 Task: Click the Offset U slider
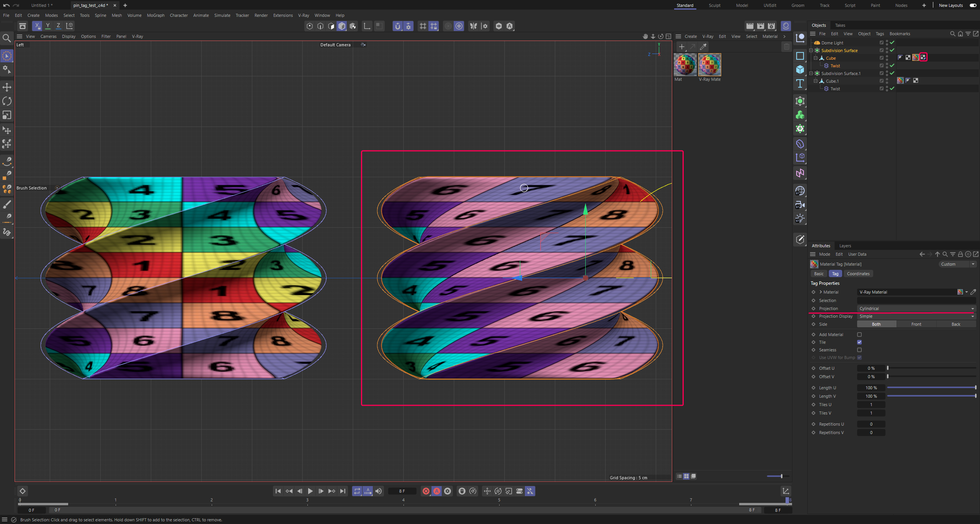[931, 368]
